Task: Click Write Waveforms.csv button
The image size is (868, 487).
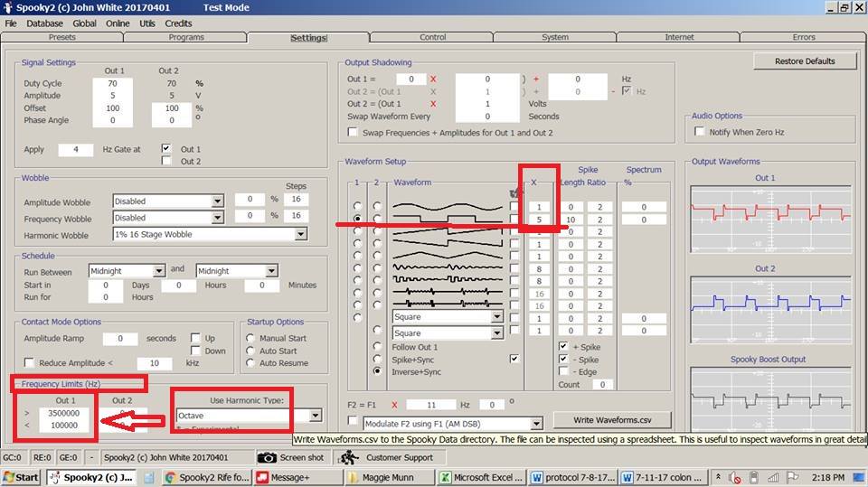Action: click(612, 420)
